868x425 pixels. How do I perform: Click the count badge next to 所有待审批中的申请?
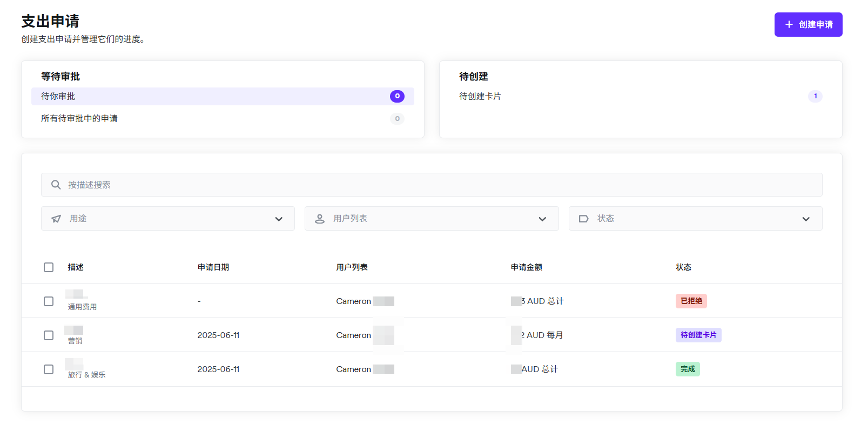coord(397,119)
